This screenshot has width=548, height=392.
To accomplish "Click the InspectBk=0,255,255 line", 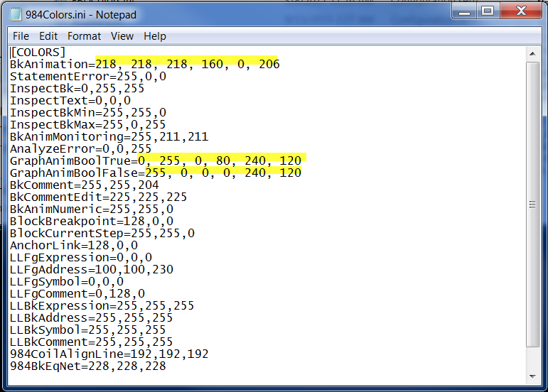I will click(77, 88).
